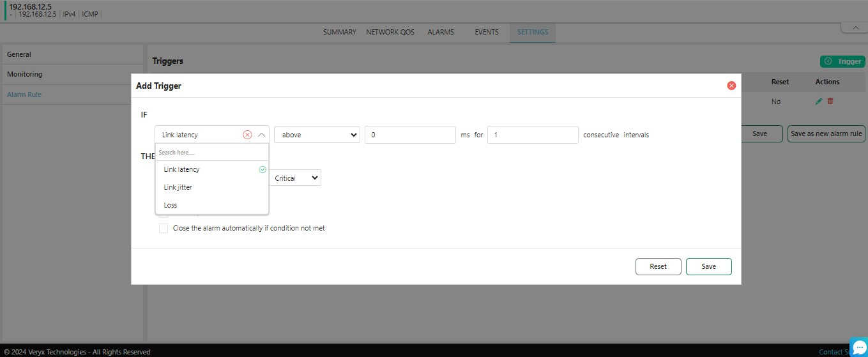Close the Add Trigger dialog
Viewport: 868px width, 357px height.
[731, 86]
